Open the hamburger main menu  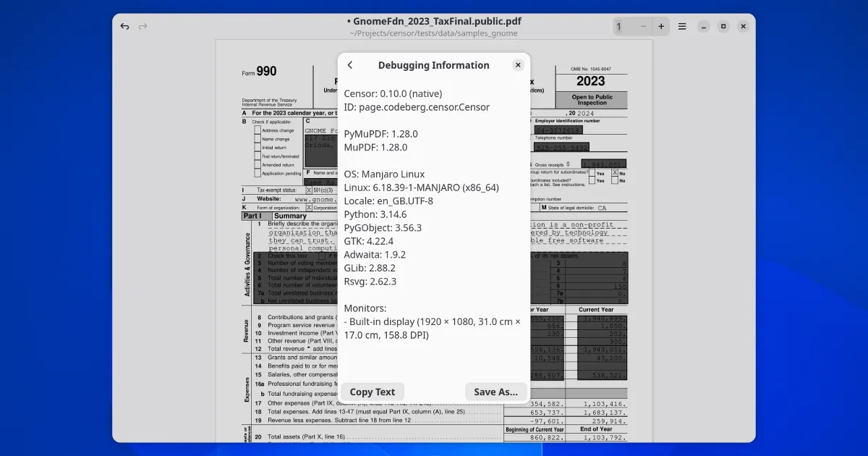682,26
